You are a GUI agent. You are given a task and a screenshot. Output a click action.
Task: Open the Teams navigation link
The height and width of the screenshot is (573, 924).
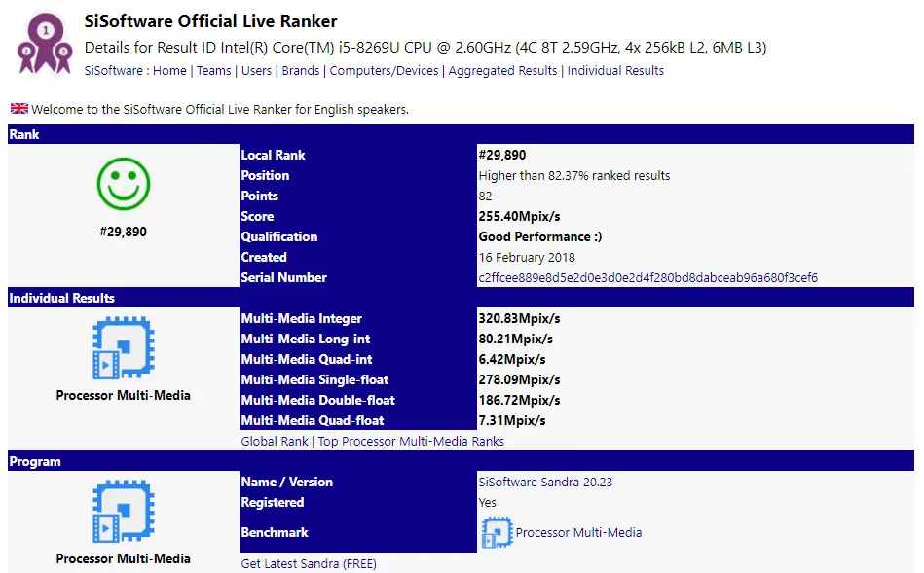[214, 71]
